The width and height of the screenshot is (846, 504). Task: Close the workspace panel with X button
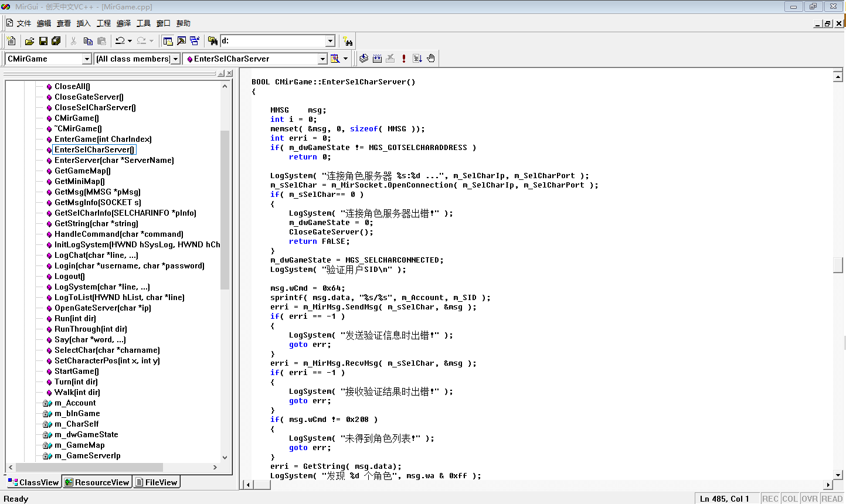tap(229, 73)
